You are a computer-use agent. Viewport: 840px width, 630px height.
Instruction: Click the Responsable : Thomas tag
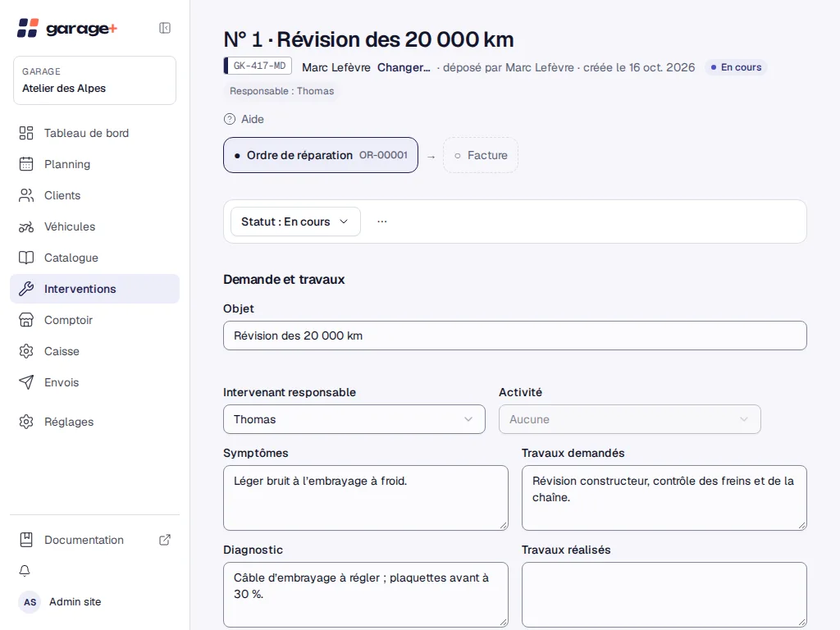(x=282, y=91)
